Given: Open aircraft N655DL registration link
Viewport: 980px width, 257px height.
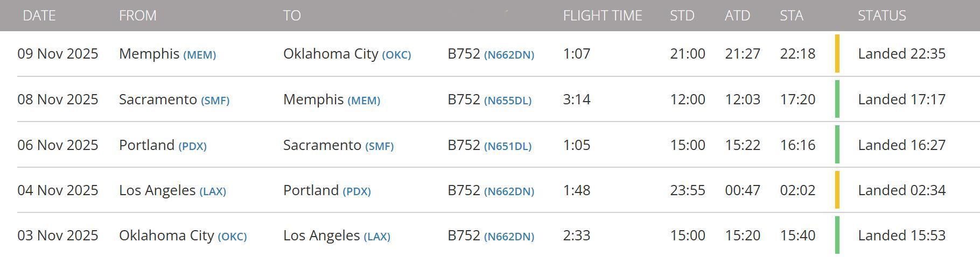Looking at the screenshot, I should (507, 101).
